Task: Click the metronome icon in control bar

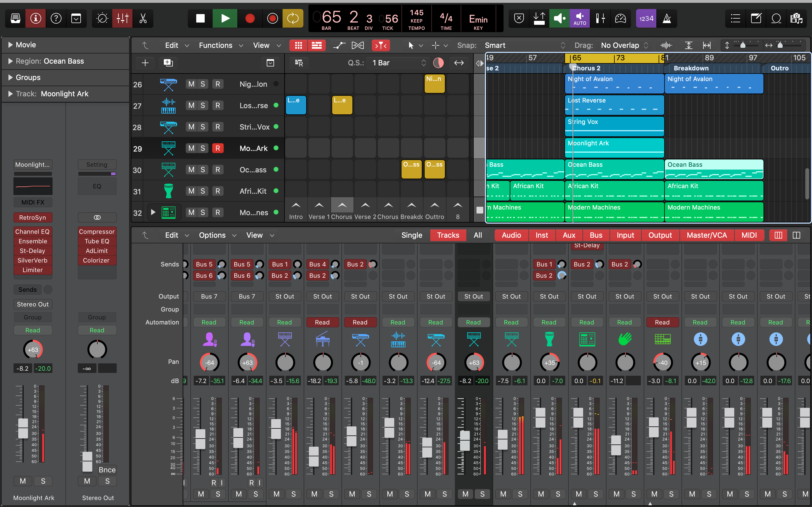Action: point(667,18)
